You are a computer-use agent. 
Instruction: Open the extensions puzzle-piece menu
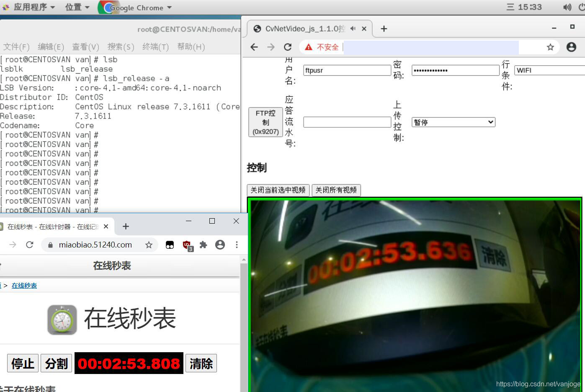203,245
